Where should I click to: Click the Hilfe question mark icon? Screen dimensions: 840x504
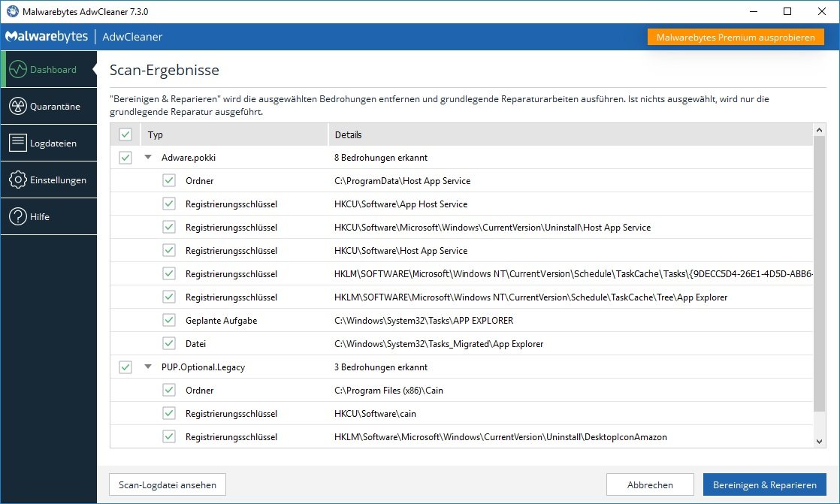18,216
